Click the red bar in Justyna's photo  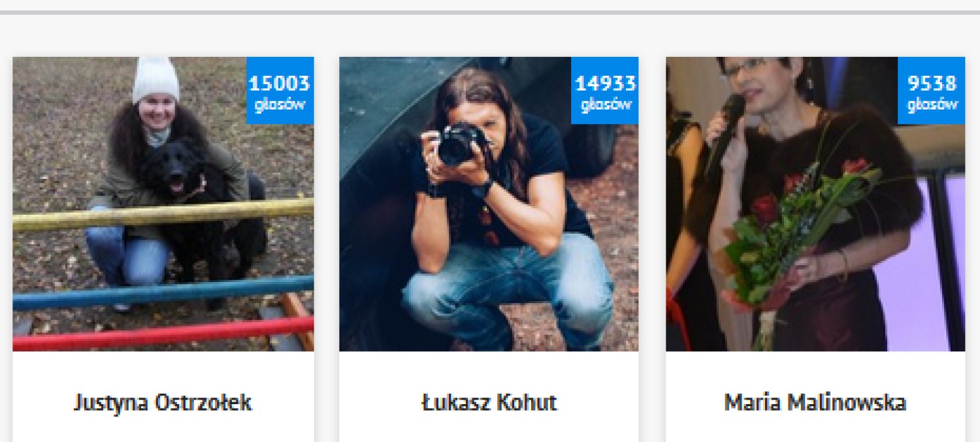point(163,333)
